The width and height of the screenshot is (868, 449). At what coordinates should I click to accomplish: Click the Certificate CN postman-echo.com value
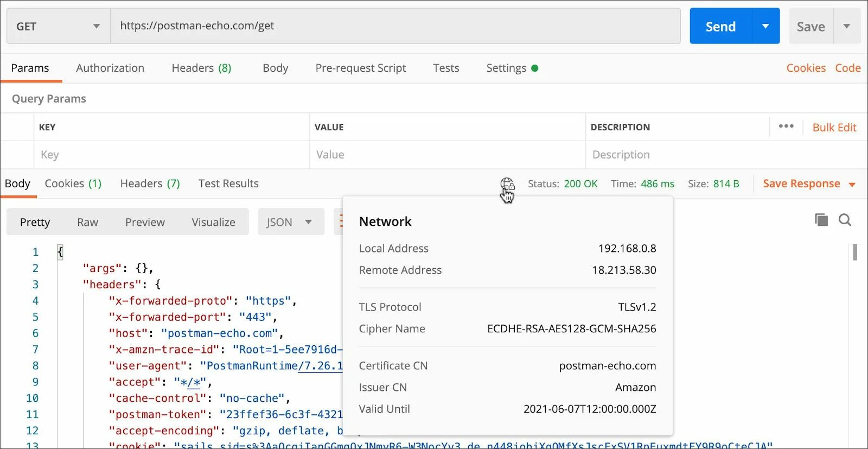pos(608,365)
